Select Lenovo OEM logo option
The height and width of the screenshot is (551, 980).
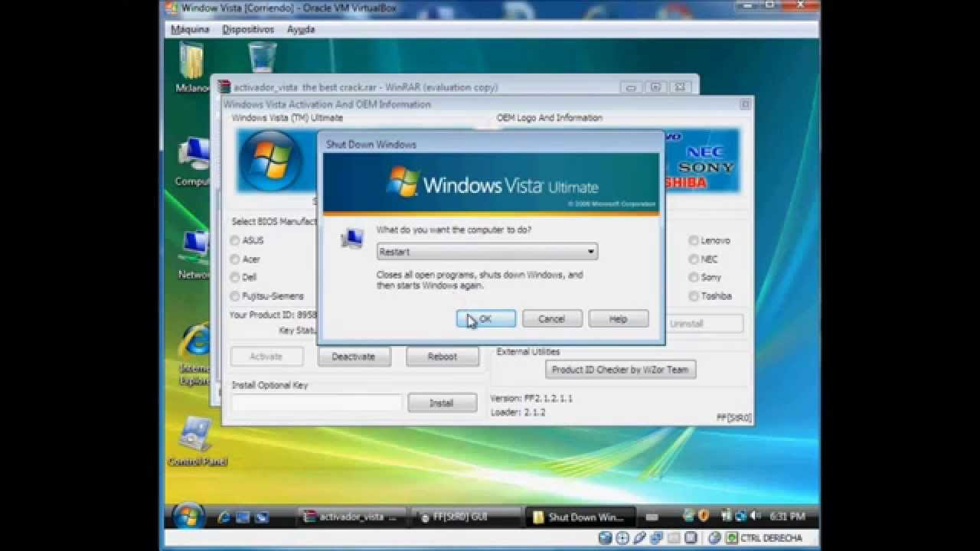click(x=709, y=240)
